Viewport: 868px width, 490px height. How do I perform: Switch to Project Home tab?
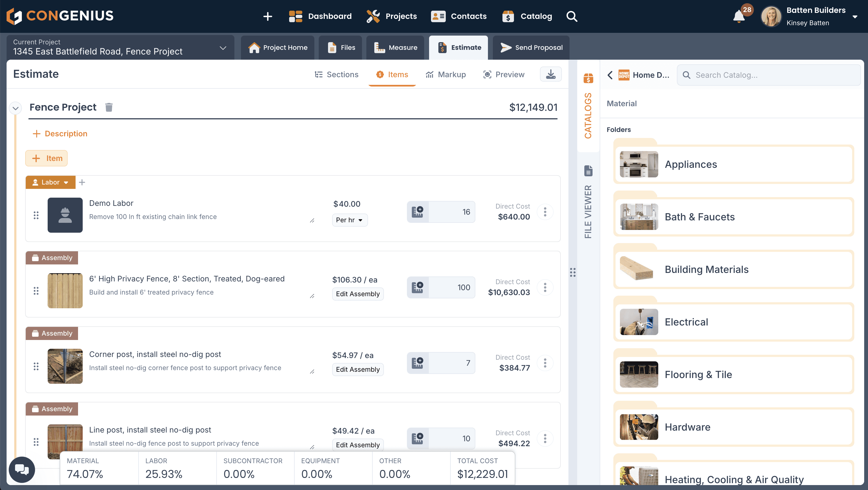278,47
